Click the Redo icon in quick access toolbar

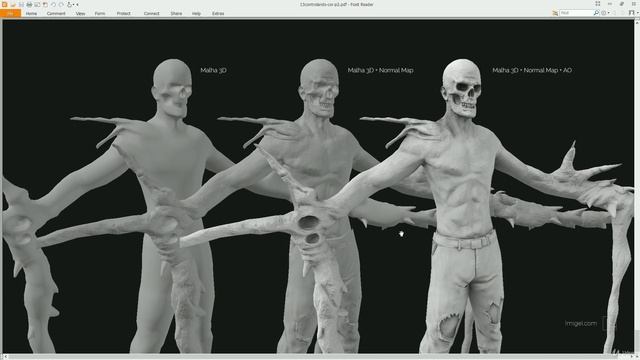tap(61, 4)
